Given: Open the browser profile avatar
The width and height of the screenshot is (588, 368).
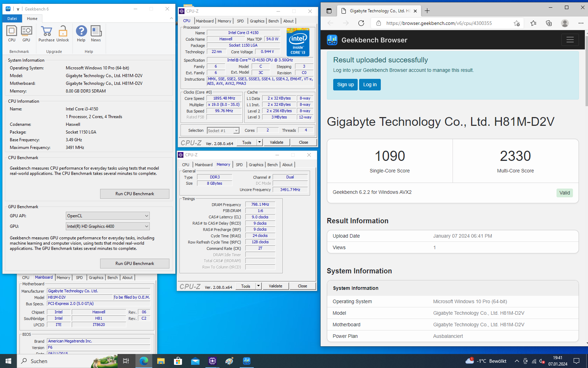Looking at the screenshot, I should tap(565, 23).
